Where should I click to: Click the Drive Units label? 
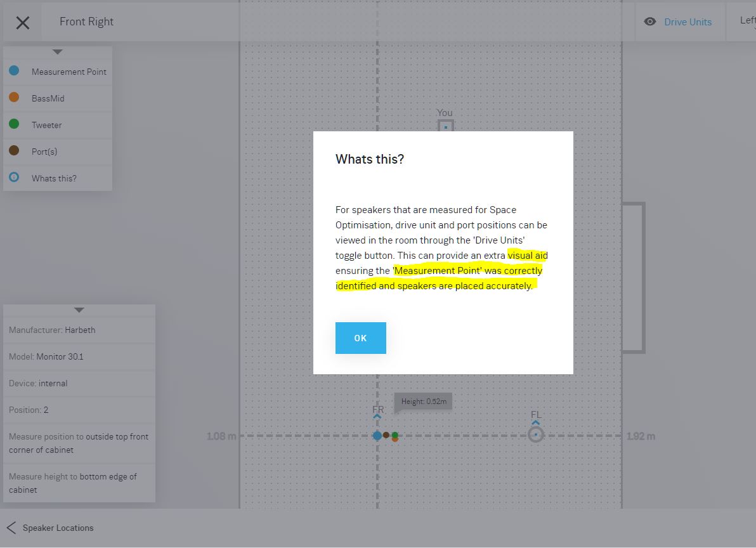[688, 22]
